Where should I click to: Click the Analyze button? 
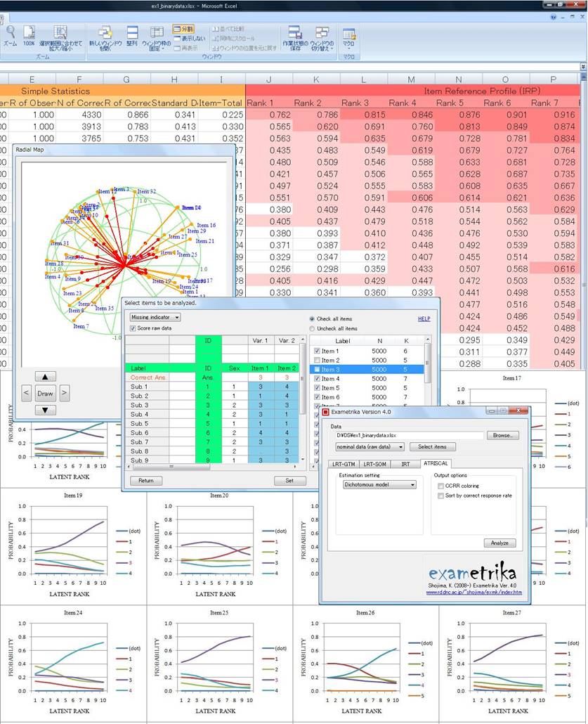(499, 543)
